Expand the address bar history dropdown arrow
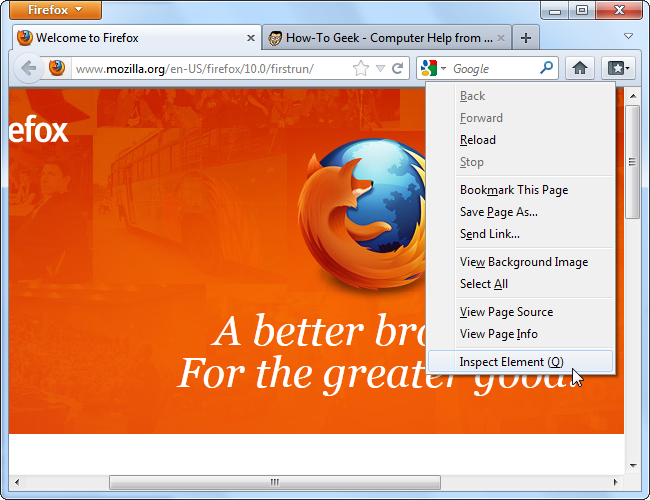Screen dimensions: 650x500 click(x=380, y=69)
